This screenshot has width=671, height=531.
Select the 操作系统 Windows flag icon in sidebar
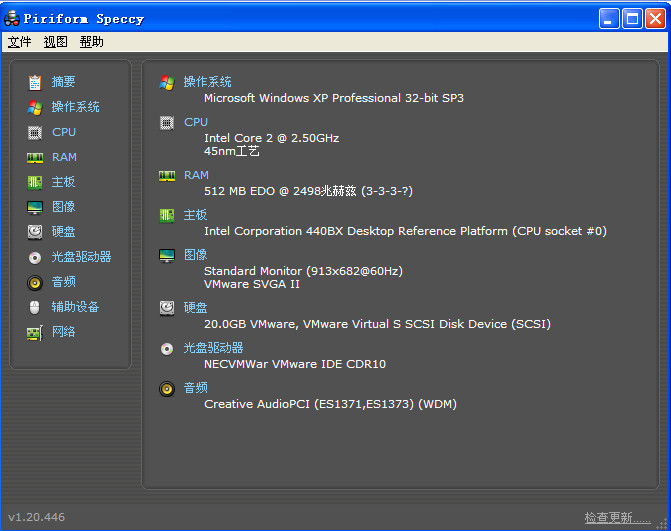click(x=35, y=107)
